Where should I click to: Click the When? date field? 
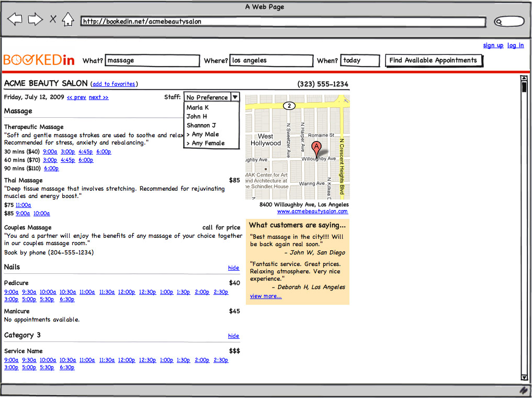[360, 60]
